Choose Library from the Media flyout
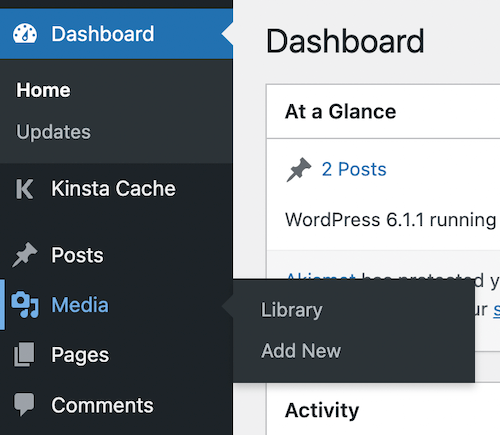The width and height of the screenshot is (500, 435). click(292, 310)
